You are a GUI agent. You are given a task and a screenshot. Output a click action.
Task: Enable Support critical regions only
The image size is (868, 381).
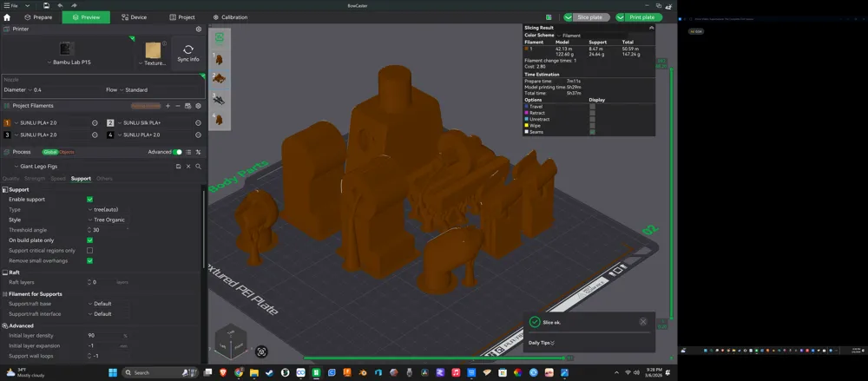point(89,250)
